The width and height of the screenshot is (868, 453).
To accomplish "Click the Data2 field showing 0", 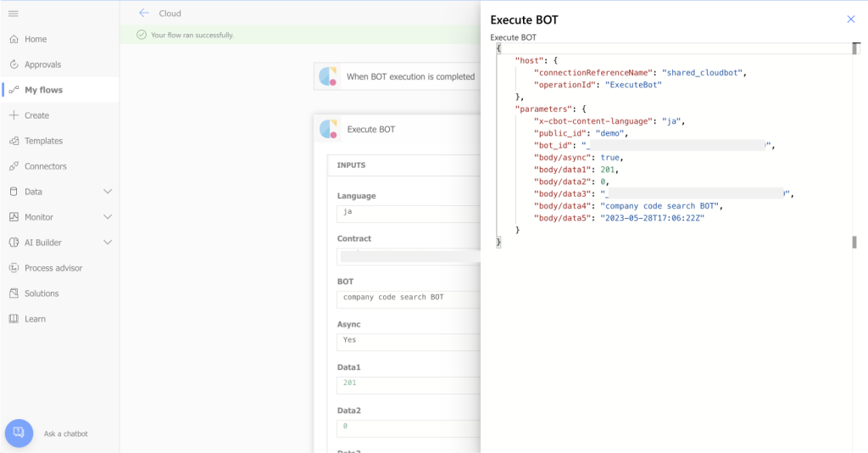I will tap(409, 428).
